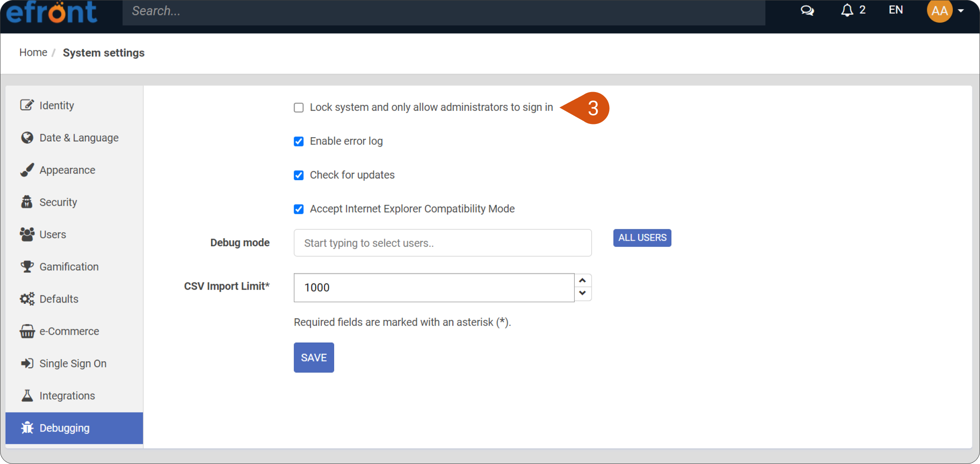Click the System settings breadcrumb

(x=103, y=53)
